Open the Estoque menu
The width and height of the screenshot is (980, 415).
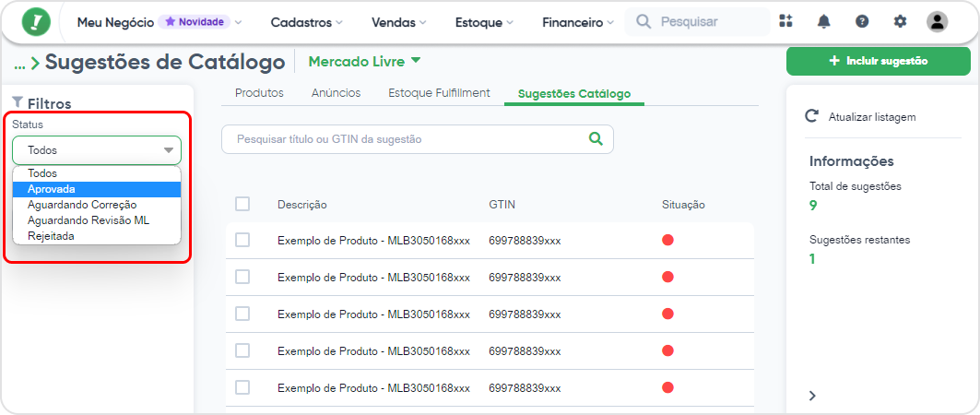(x=484, y=22)
